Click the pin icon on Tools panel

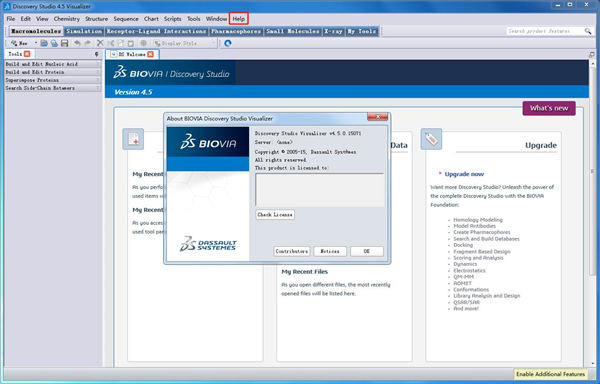[x=96, y=54]
